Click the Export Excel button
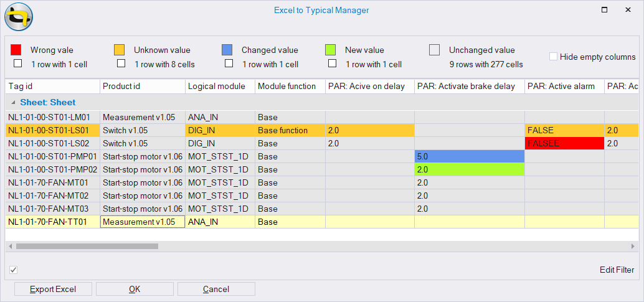644x302 pixels. [x=53, y=289]
